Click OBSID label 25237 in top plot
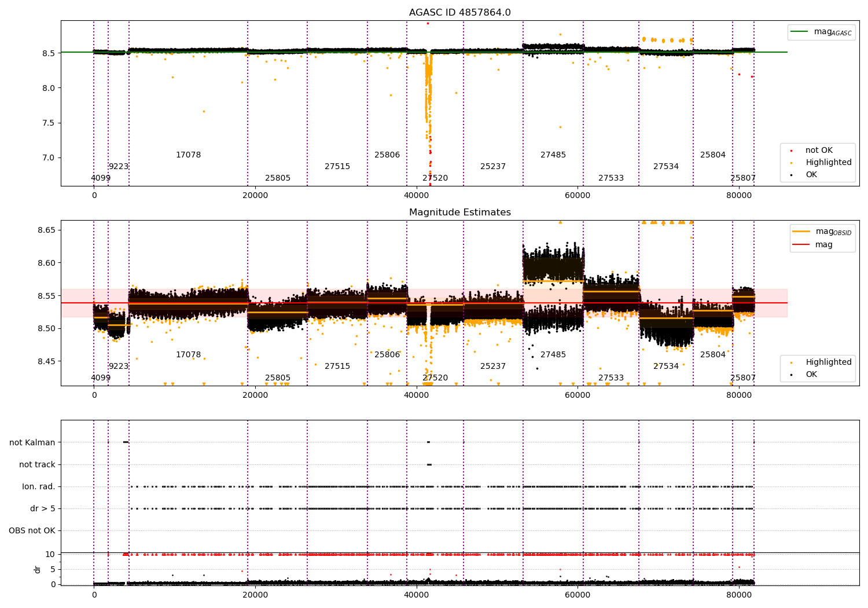The image size is (868, 608). pyautogui.click(x=493, y=167)
